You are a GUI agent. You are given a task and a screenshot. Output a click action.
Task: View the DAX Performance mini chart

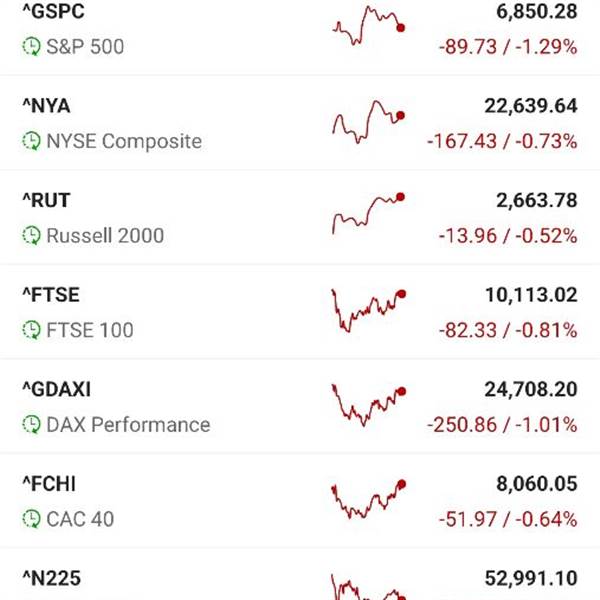(x=368, y=404)
